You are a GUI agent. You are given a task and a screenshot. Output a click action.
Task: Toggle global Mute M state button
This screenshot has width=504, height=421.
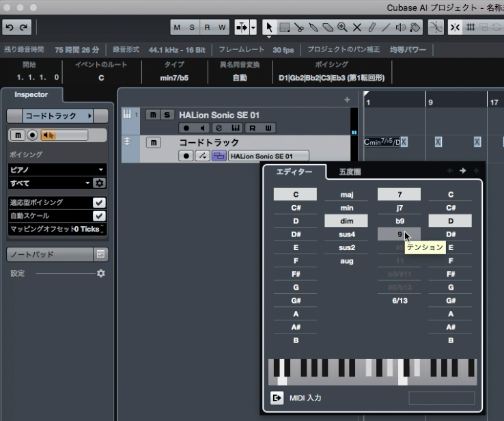[177, 27]
